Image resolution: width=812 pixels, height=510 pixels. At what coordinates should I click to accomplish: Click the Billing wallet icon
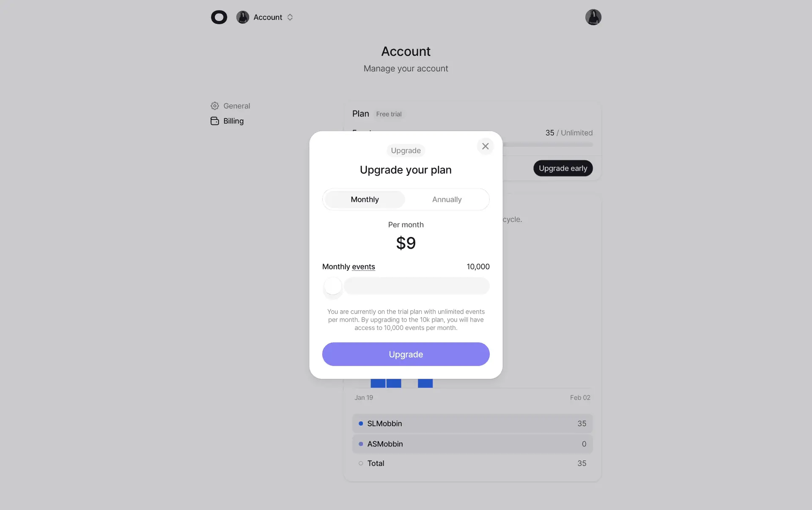[x=215, y=121]
